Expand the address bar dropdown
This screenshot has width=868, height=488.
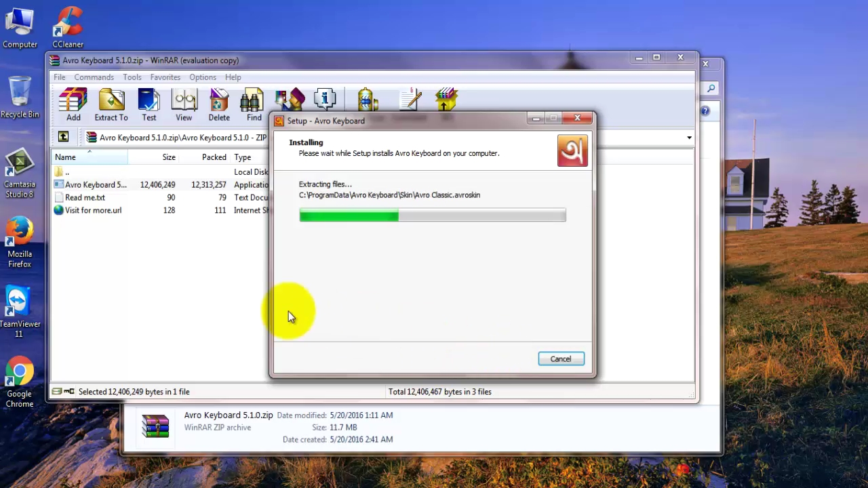689,138
